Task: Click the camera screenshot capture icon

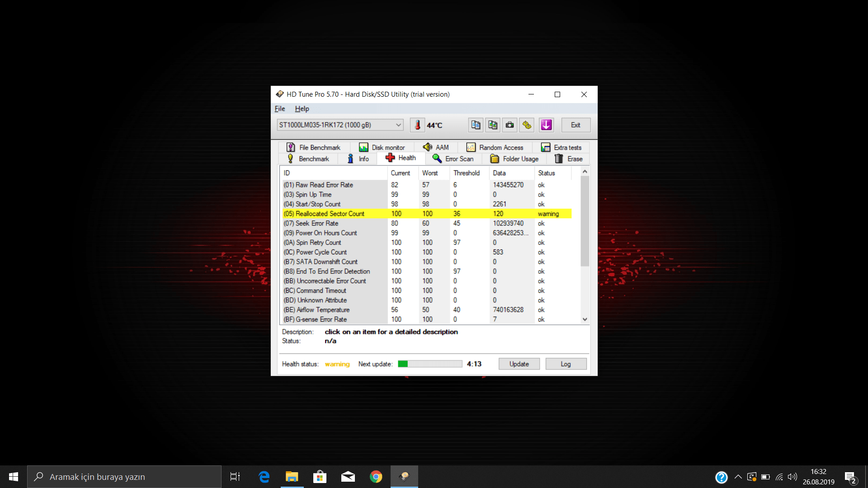Action: pyautogui.click(x=509, y=125)
